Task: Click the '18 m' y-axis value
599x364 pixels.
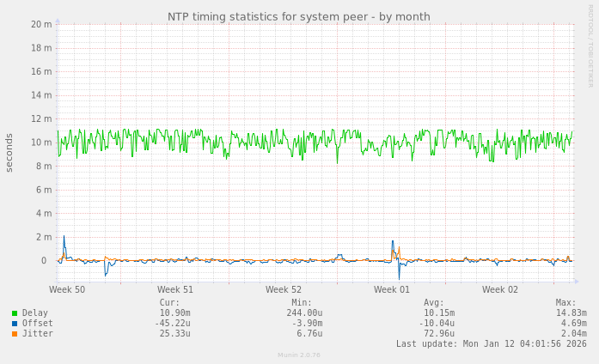Action: point(41,48)
